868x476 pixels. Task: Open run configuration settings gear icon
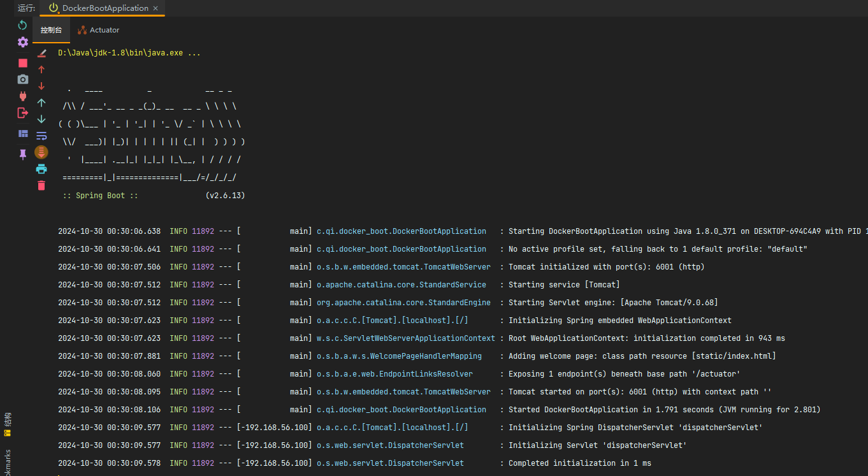(x=23, y=42)
